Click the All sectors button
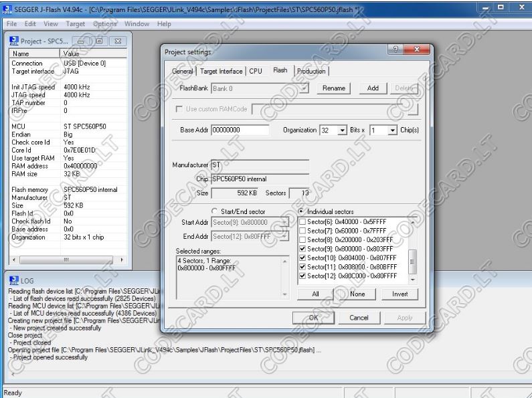Screen dimensions: 532x398 click(315, 294)
